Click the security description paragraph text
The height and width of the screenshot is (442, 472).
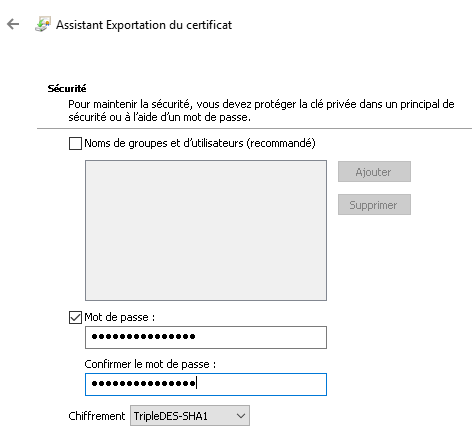pos(261,111)
